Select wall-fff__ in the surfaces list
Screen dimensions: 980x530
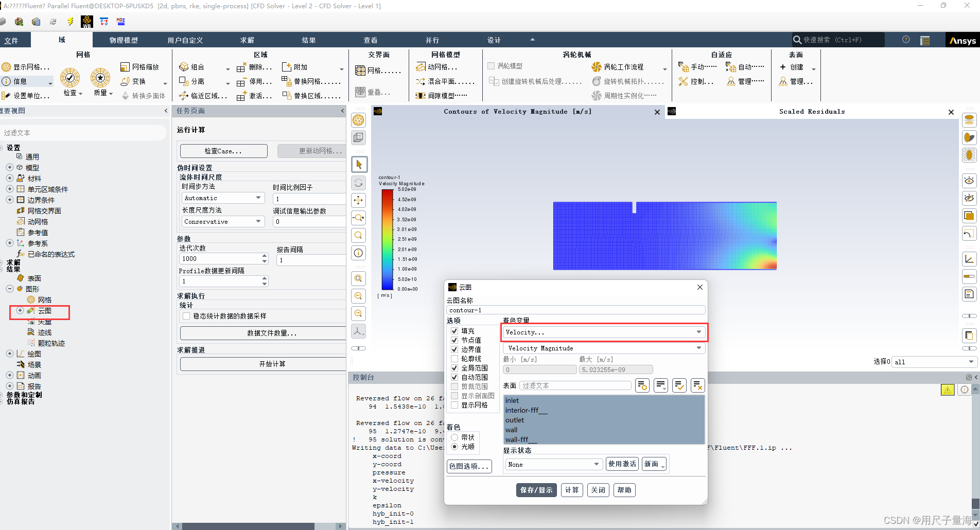pyautogui.click(x=604, y=439)
